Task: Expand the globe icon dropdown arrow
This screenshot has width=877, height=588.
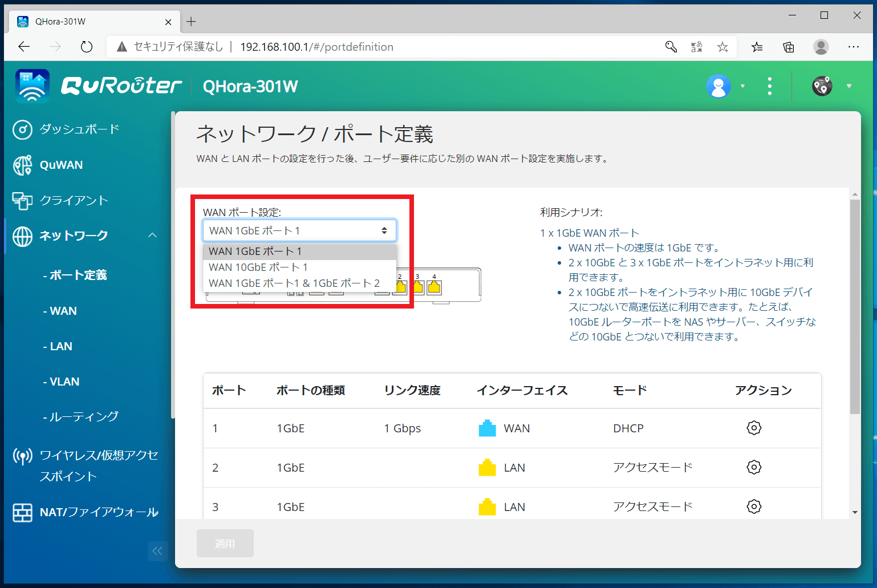Action: 849,86
